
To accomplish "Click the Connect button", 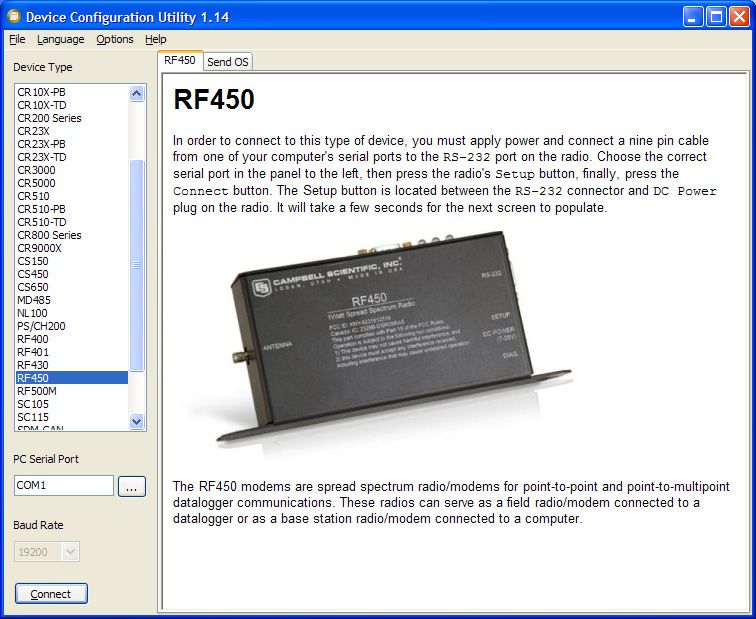I will tap(51, 593).
